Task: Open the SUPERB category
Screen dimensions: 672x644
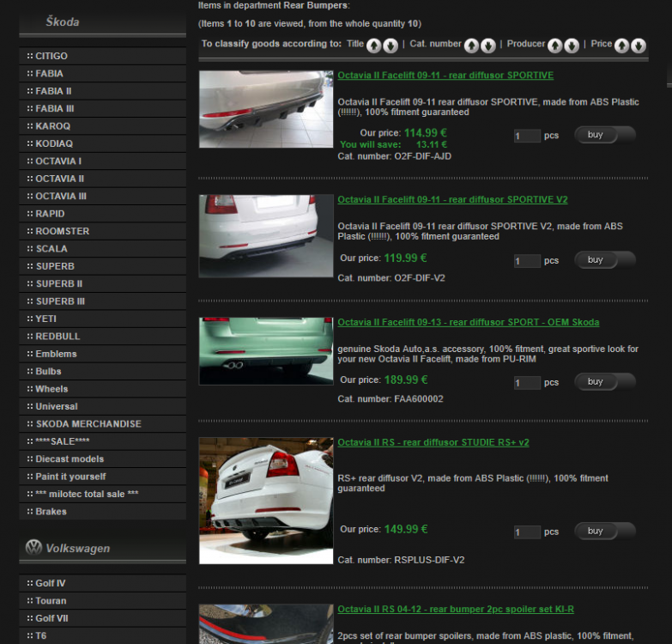Action: [x=102, y=267]
